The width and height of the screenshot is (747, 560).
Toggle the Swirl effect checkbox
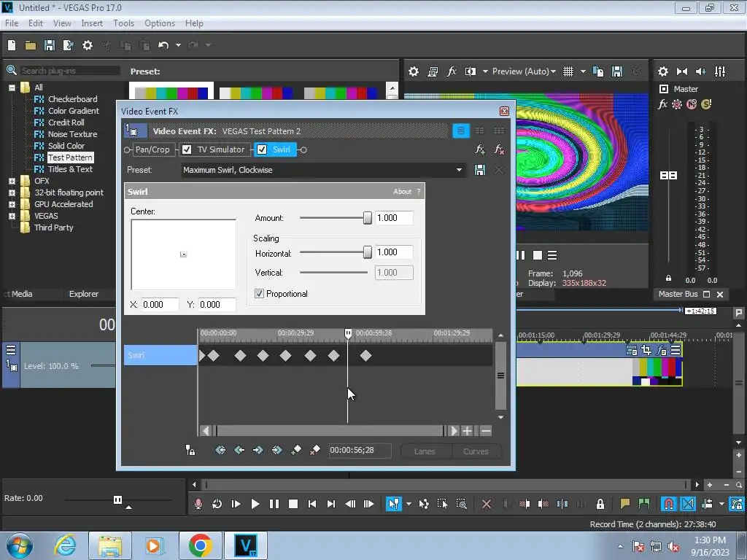[x=262, y=149]
